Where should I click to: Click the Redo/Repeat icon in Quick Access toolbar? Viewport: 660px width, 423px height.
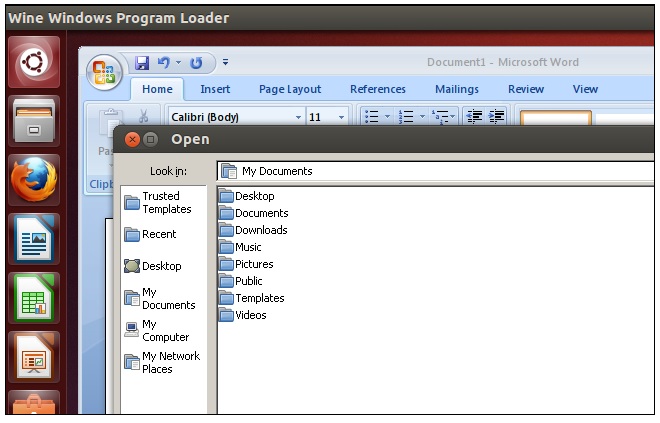(196, 63)
